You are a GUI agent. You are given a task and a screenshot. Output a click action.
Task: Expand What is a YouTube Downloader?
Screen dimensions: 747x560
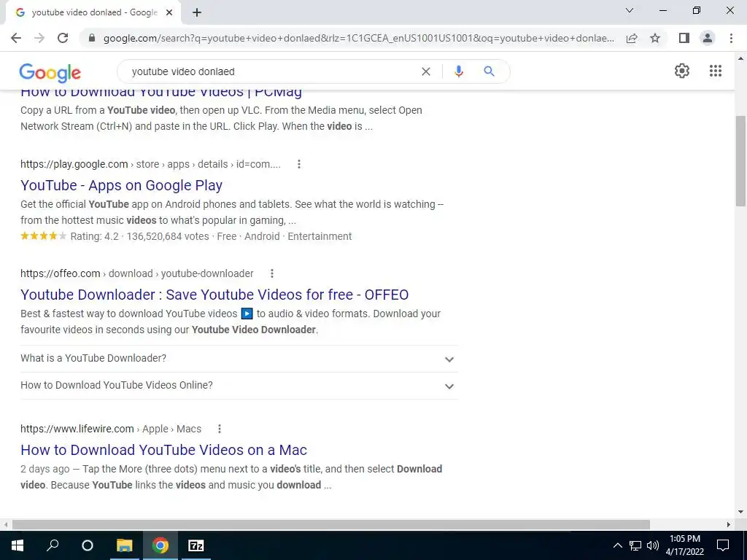click(x=239, y=359)
